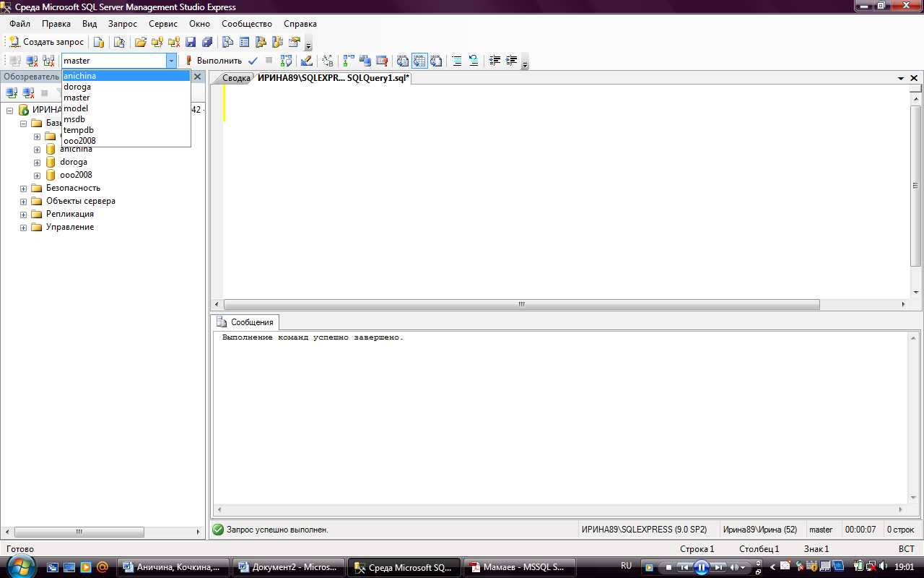
Task: Choose tempdb from the database dropdown list
Action: (126, 130)
